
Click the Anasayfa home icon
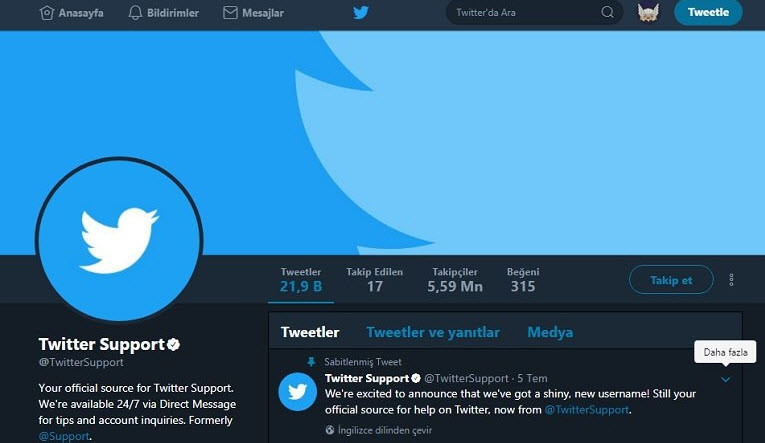(x=46, y=13)
